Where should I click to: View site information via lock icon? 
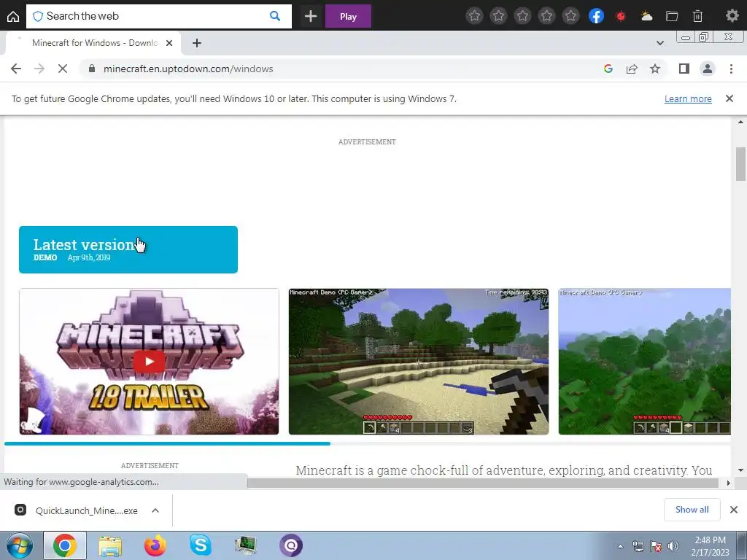91,69
